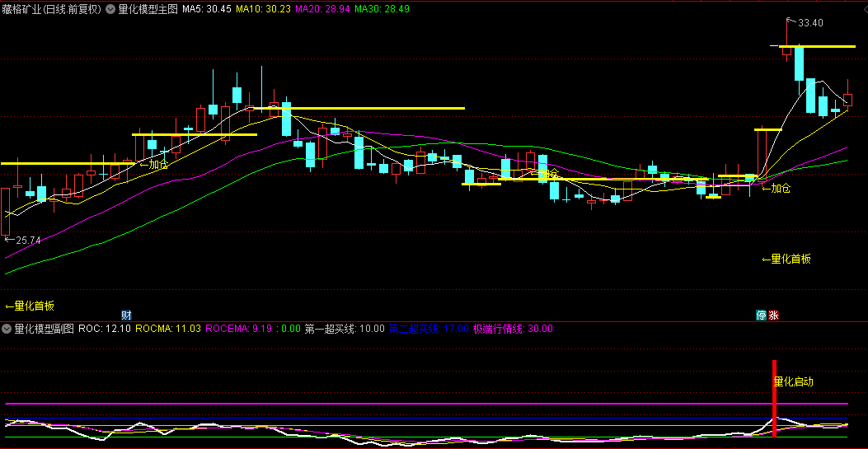
Task: Select the 量化模型副图 indicator name
Action: click(x=44, y=329)
